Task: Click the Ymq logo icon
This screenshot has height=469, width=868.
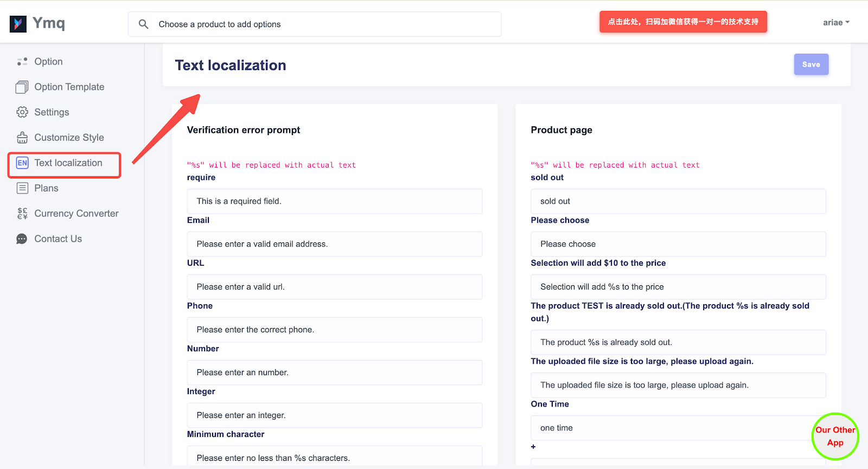Action: 18,24
